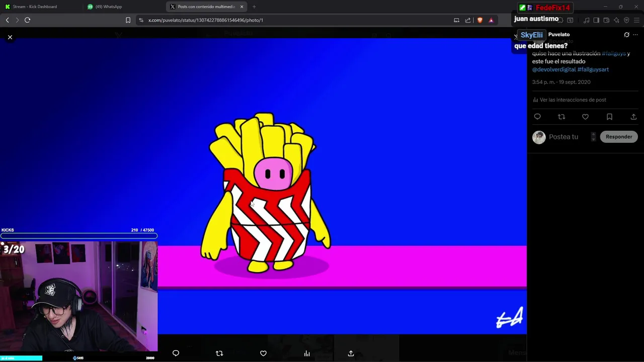The image size is (644, 362).
Task: Close the X posts tab
Action: click(242, 7)
